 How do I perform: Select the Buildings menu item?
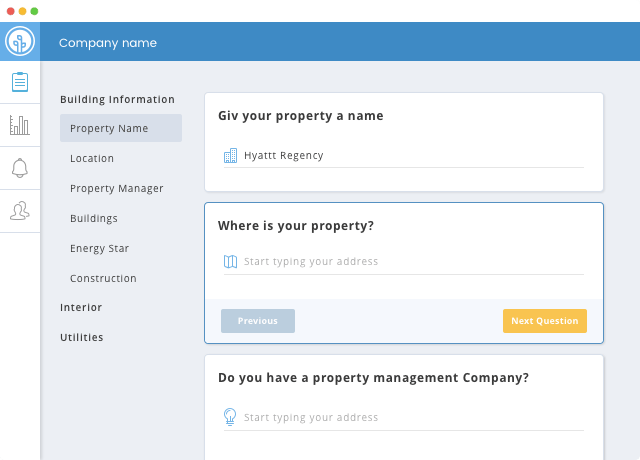tap(94, 218)
